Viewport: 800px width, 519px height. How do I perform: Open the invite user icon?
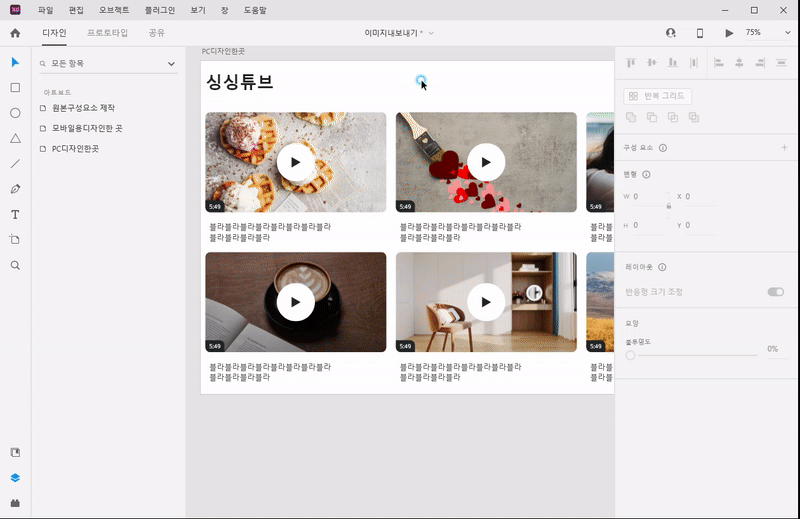(671, 33)
